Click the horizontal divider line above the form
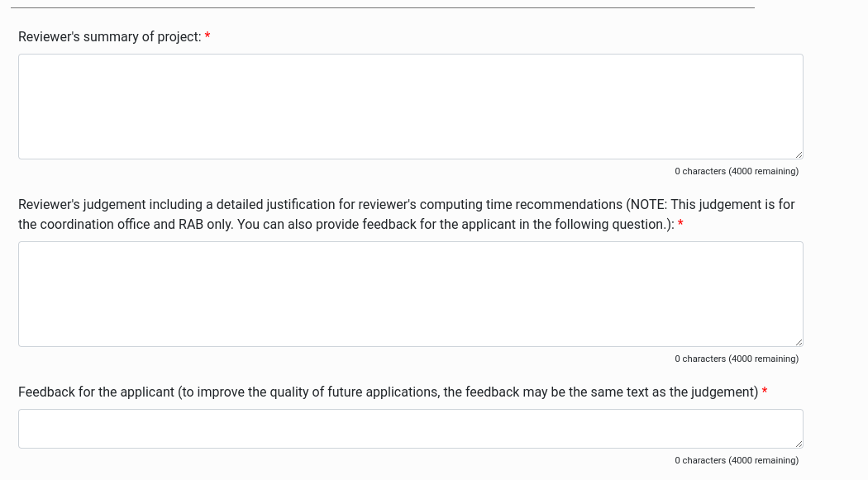Image resolution: width=868 pixels, height=480 pixels. click(x=383, y=7)
